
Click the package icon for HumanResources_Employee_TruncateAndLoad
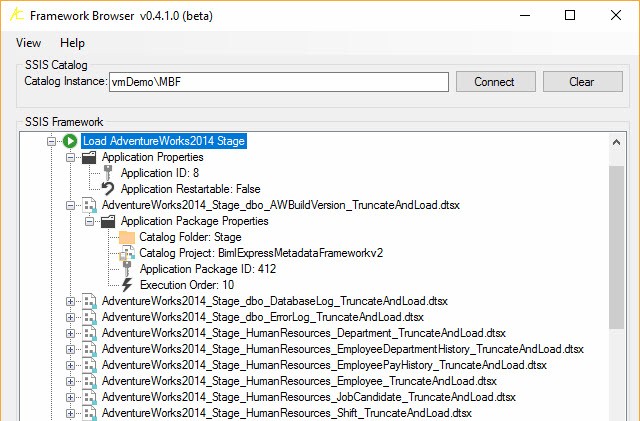(x=89, y=381)
